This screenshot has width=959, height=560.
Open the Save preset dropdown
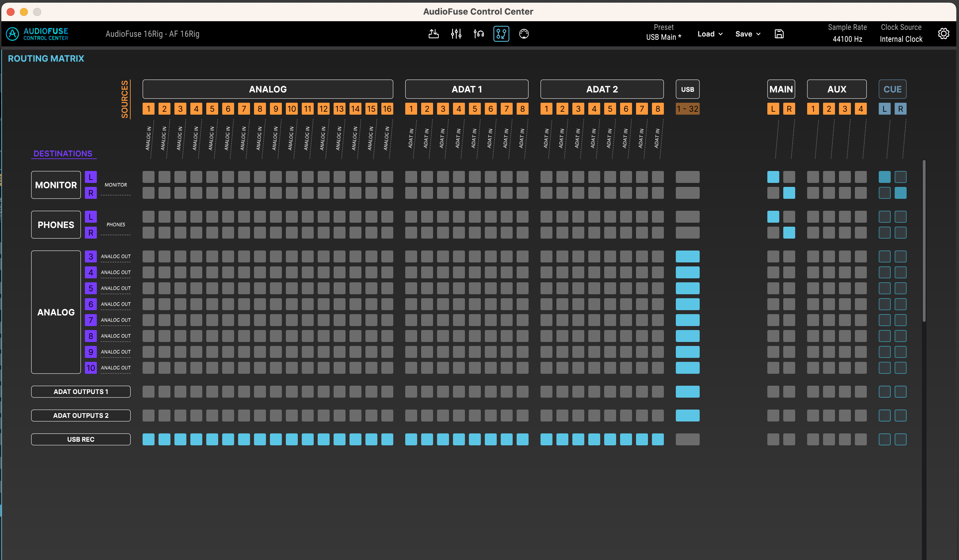click(x=748, y=34)
